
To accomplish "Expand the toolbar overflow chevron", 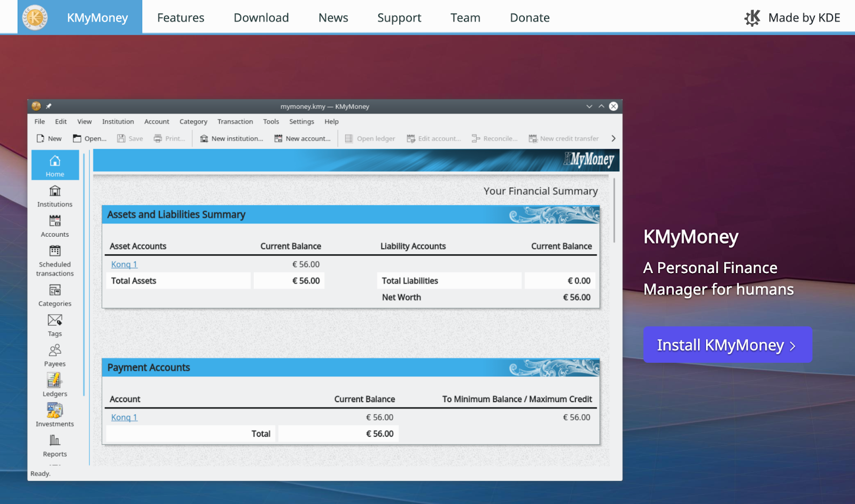I will tap(613, 138).
